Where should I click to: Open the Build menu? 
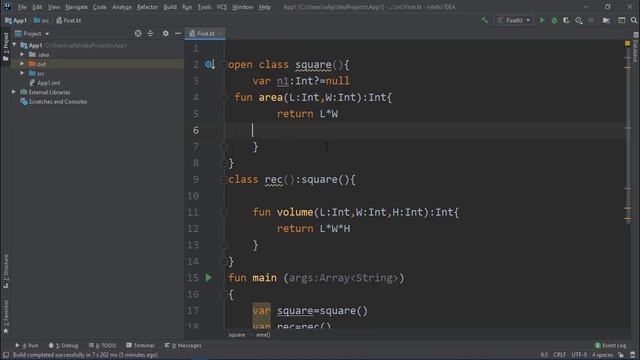click(x=170, y=7)
